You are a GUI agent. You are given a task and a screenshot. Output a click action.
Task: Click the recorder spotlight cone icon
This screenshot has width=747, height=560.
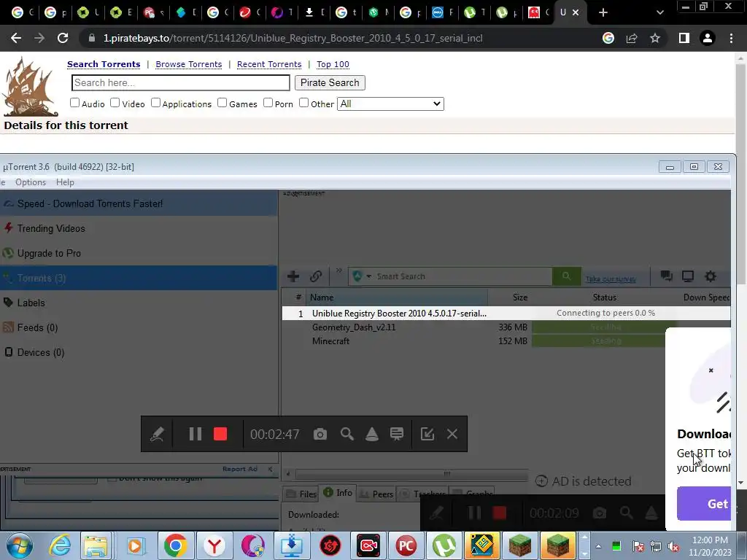coord(371,434)
